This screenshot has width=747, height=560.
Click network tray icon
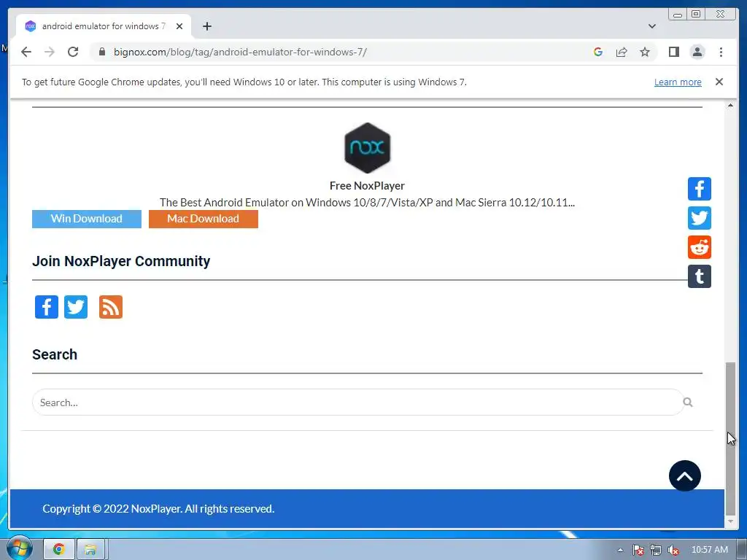[656, 550]
